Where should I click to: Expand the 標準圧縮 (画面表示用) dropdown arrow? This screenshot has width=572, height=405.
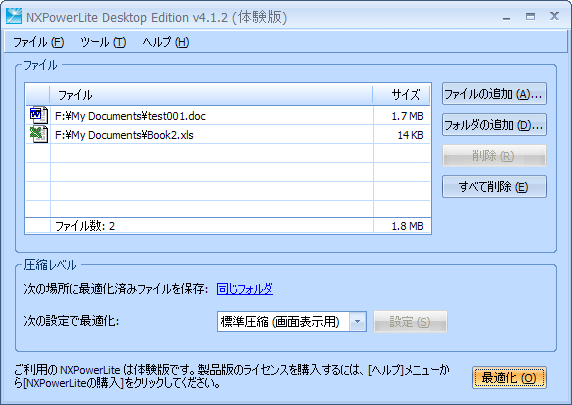358,321
